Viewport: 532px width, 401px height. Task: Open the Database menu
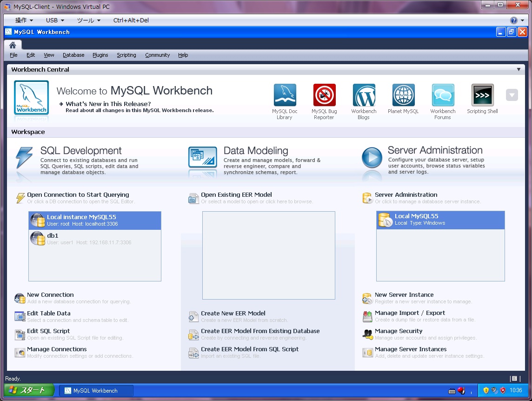[x=73, y=55]
